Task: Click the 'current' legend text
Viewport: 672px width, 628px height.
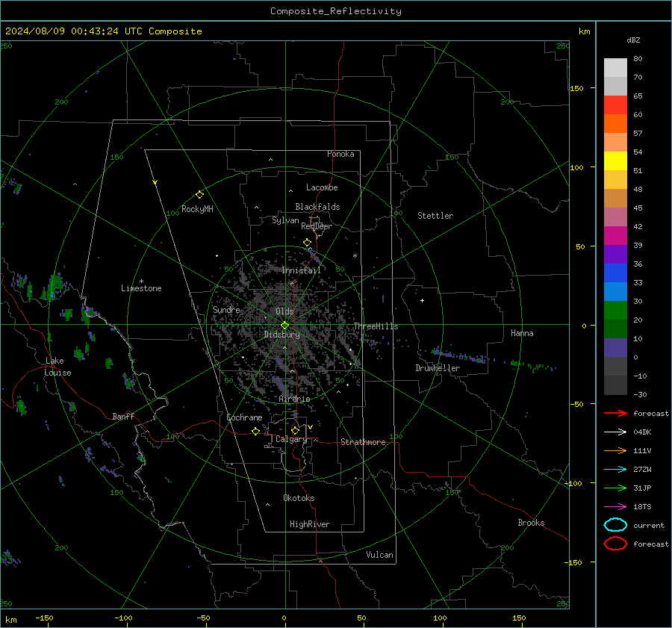Action: coord(649,525)
